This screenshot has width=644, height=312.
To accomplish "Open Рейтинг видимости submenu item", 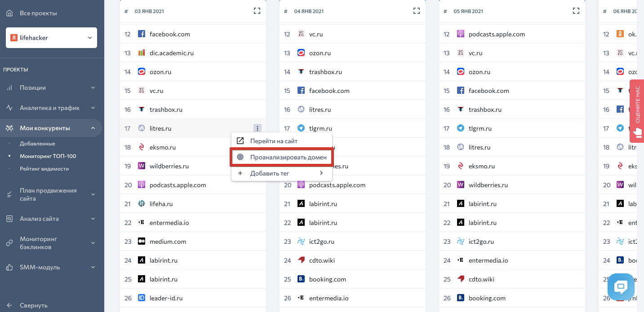I will [x=44, y=169].
